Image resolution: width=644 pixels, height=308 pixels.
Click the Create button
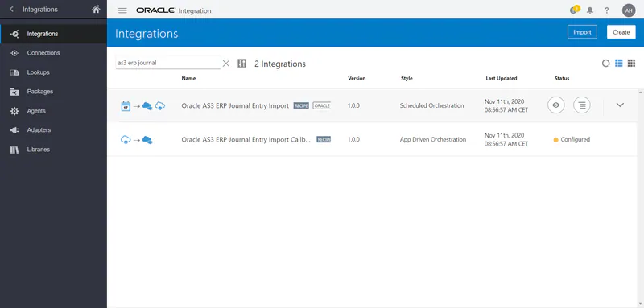[x=621, y=32]
